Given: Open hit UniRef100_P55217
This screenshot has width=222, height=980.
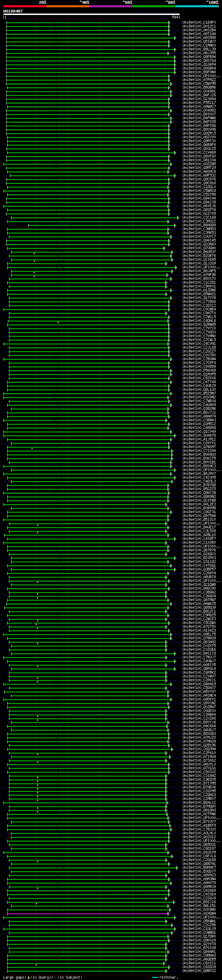Looking at the screenshot, I should [199, 103].
